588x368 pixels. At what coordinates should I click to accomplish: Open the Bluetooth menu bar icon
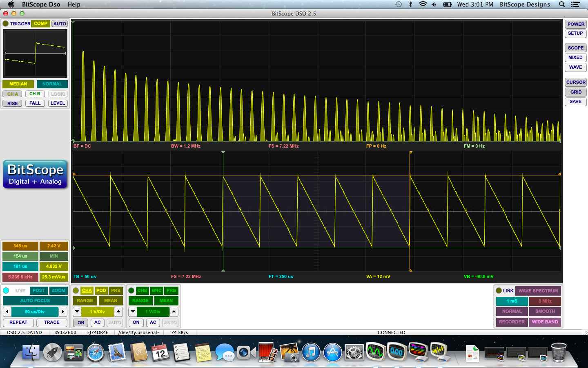click(411, 4)
